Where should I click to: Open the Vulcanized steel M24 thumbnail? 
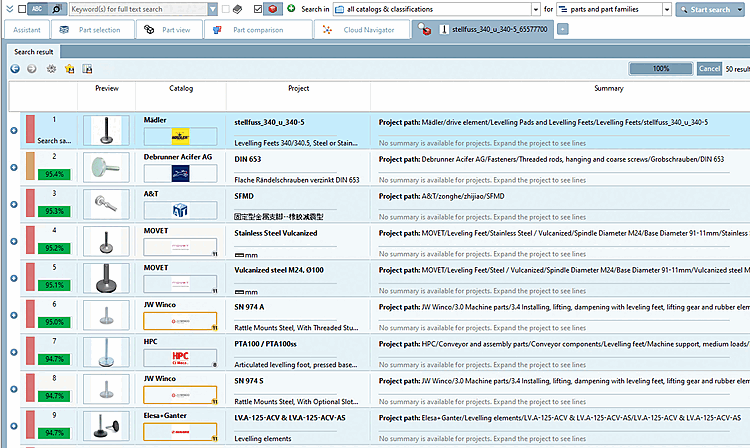click(106, 278)
